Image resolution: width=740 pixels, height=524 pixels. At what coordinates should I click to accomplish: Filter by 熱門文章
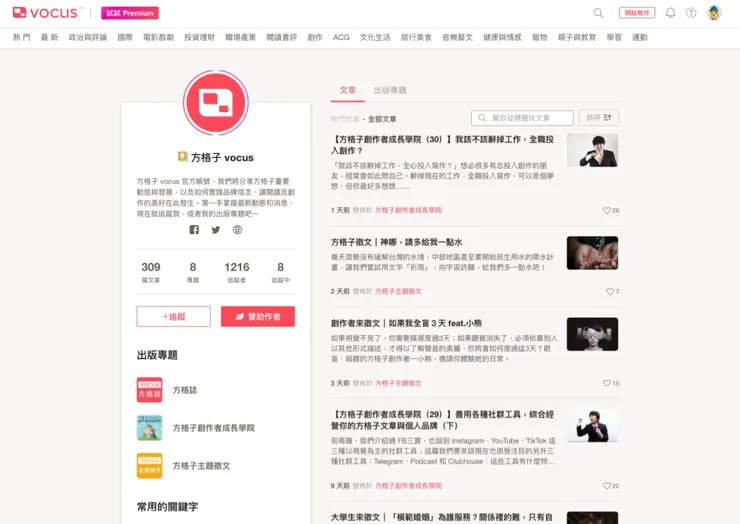pyautogui.click(x=345, y=119)
